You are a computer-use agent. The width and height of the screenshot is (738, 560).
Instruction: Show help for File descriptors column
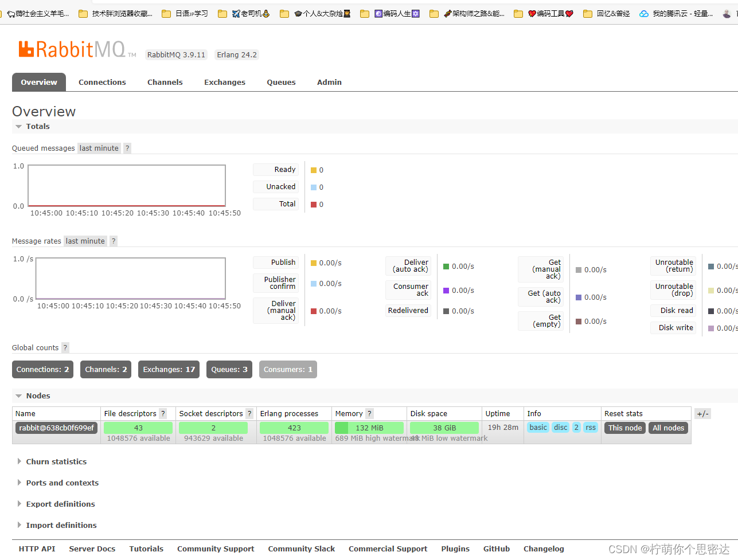coord(163,413)
